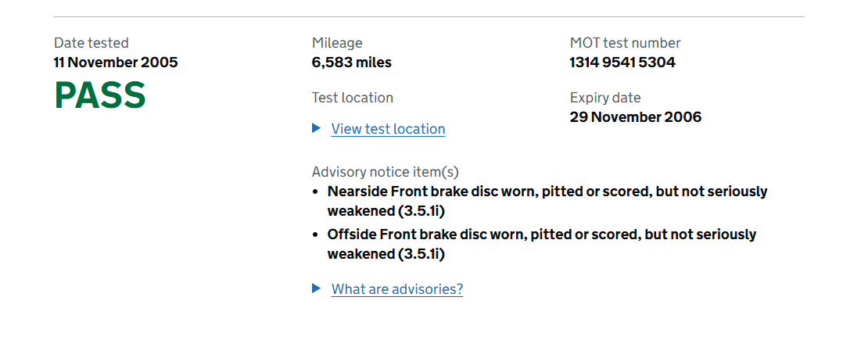This screenshot has height=358, width=868.
Task: Click the MOT test number label
Action: (626, 43)
